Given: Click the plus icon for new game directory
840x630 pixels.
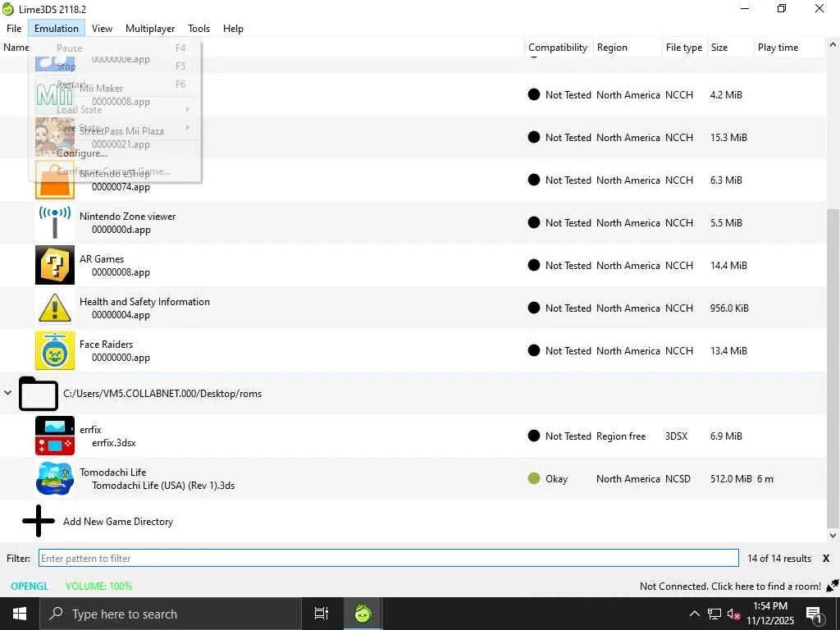Looking at the screenshot, I should 38,521.
